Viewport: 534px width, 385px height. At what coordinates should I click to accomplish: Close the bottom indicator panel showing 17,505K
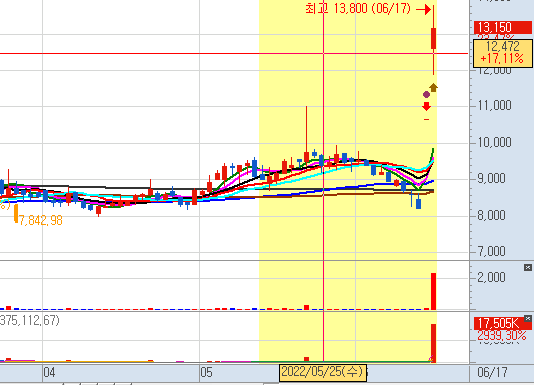[x=528, y=319]
